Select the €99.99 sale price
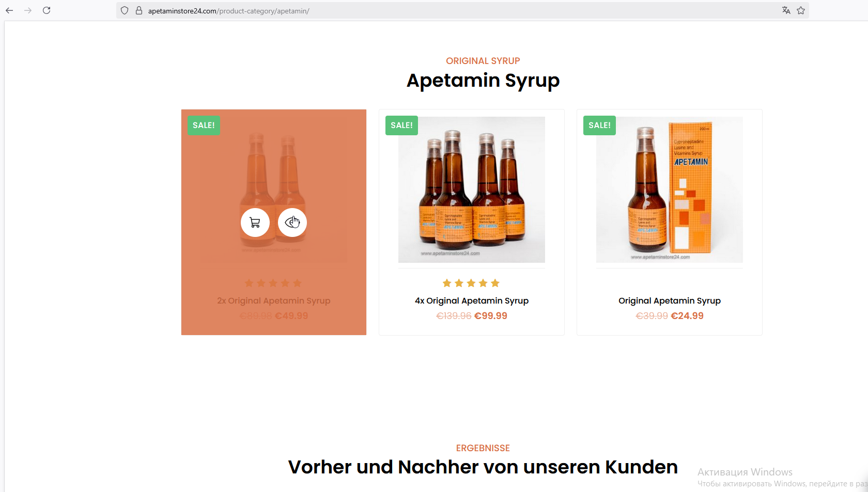Image resolution: width=868 pixels, height=492 pixels. point(491,316)
